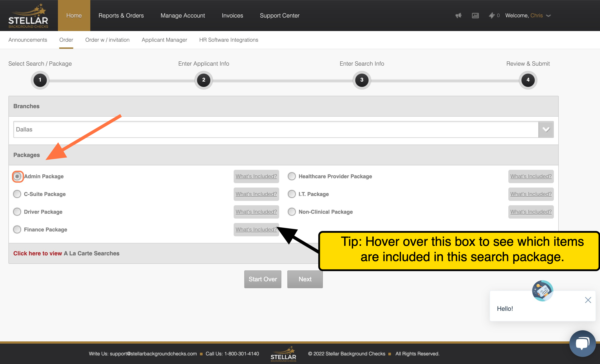Open the Support Center menu
The height and width of the screenshot is (364, 600).
(280, 16)
